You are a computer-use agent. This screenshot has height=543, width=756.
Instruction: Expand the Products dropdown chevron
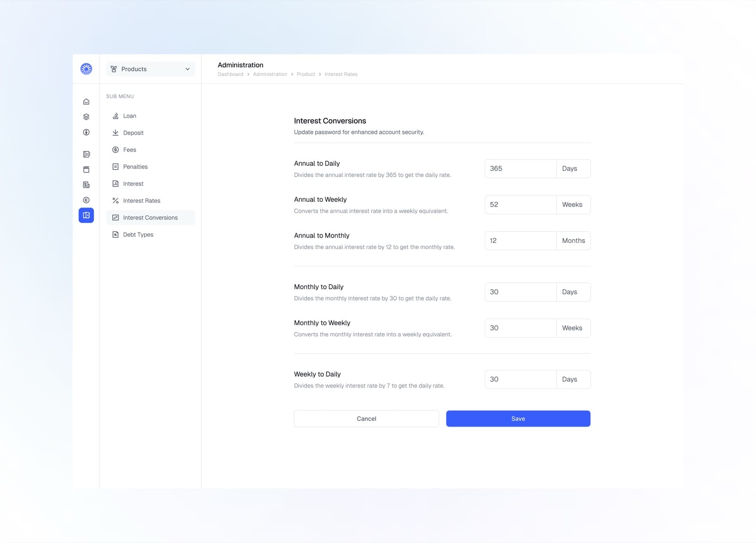(188, 69)
